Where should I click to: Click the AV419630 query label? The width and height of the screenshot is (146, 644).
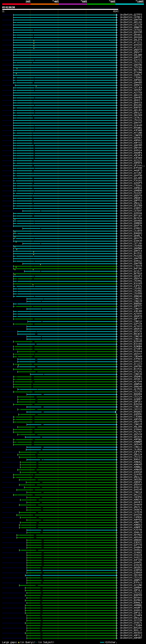[8, 8]
